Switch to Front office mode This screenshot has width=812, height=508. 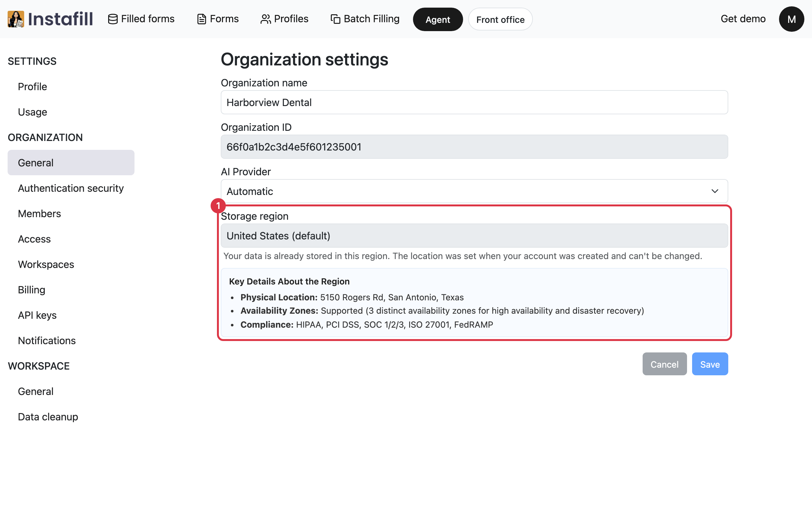(500, 19)
